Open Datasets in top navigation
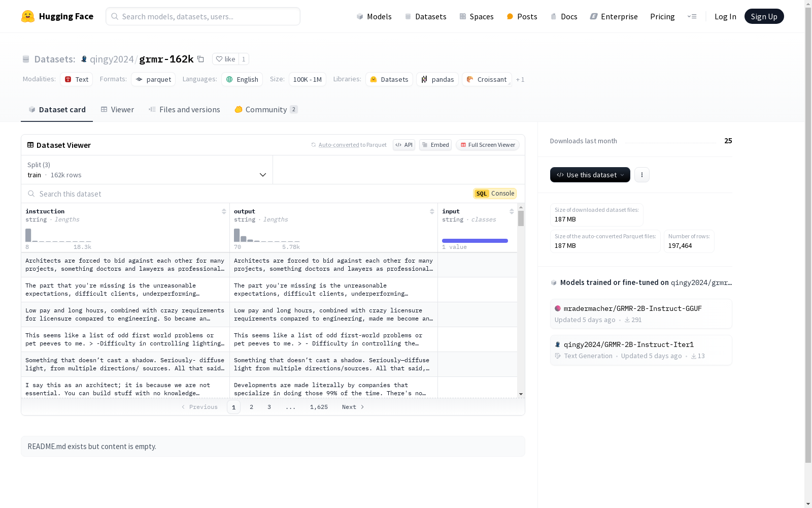Image resolution: width=812 pixels, height=508 pixels. click(x=425, y=16)
